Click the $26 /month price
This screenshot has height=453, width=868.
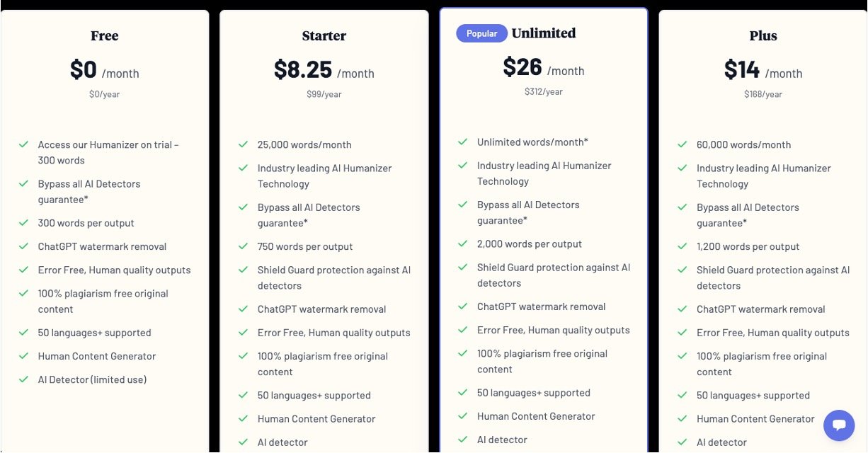pyautogui.click(x=543, y=67)
